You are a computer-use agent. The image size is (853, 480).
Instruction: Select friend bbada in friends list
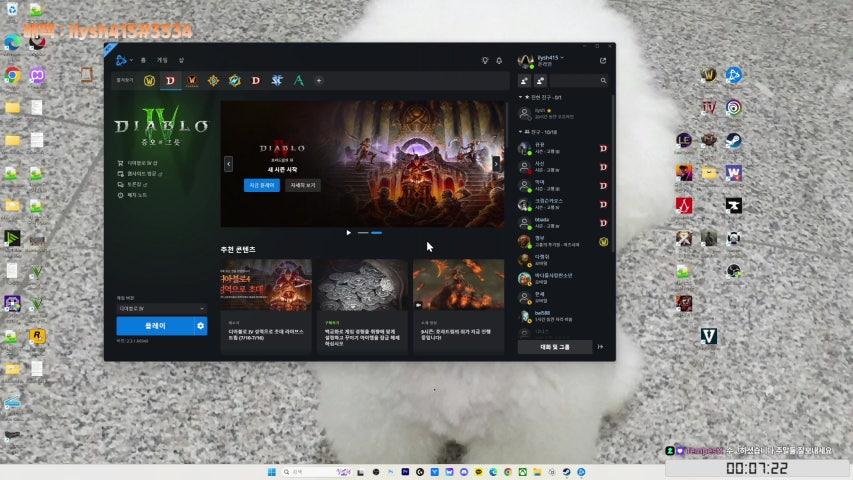coord(563,223)
